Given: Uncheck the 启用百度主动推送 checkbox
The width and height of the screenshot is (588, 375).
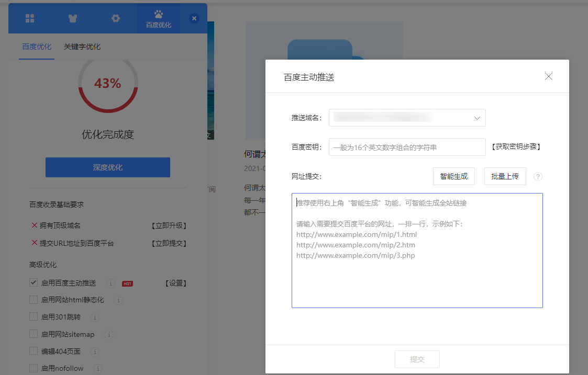Looking at the screenshot, I should click(x=34, y=283).
